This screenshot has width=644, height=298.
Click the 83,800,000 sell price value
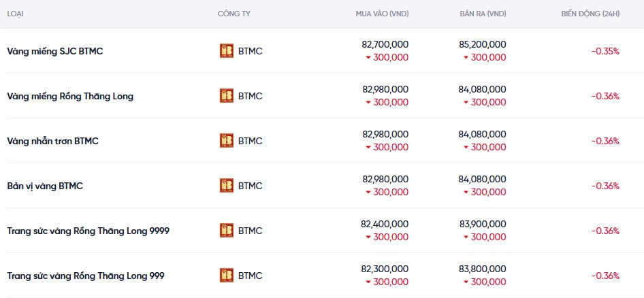483,269
